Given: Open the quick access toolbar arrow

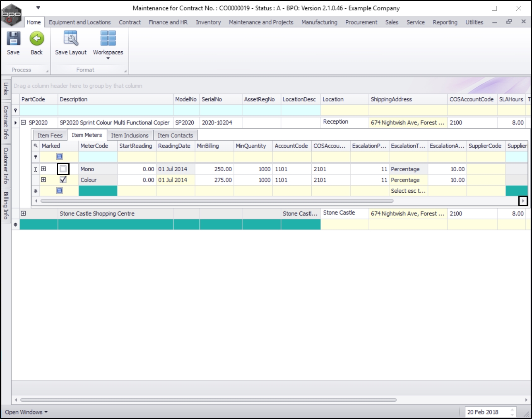Looking at the screenshot, I should [x=38, y=7].
